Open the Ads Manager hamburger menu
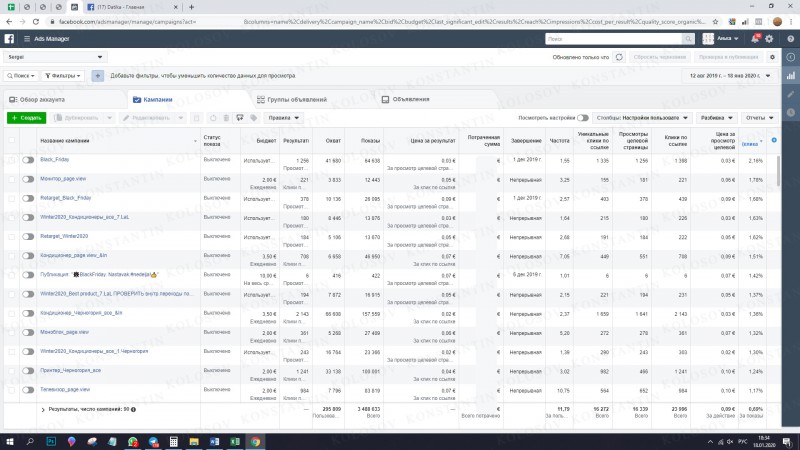 [27, 39]
